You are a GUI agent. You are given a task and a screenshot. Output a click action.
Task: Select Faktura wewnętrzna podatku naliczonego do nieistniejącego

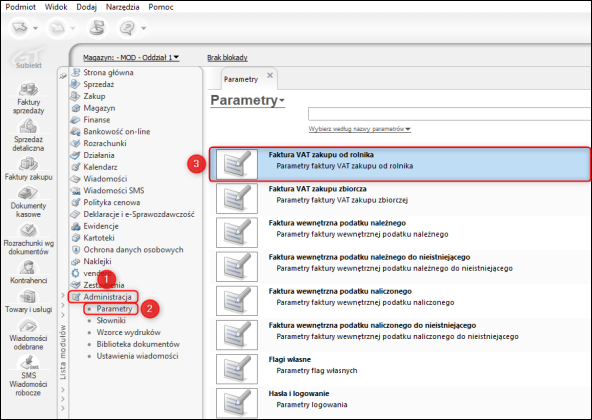(x=400, y=335)
